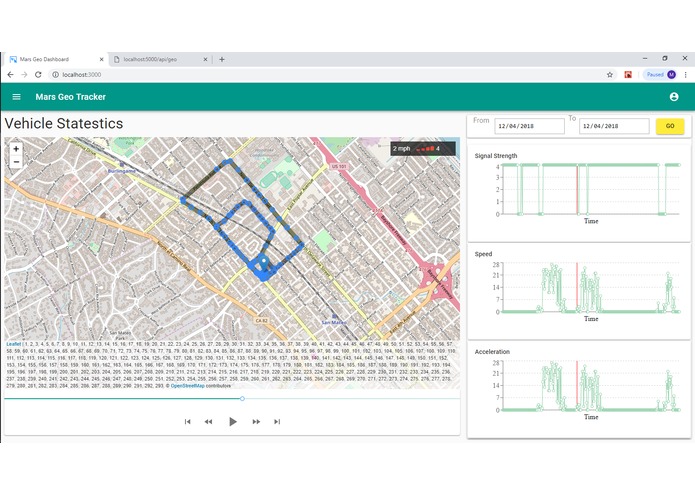View site information icon
This screenshot has height=494, width=695.
pos(55,74)
